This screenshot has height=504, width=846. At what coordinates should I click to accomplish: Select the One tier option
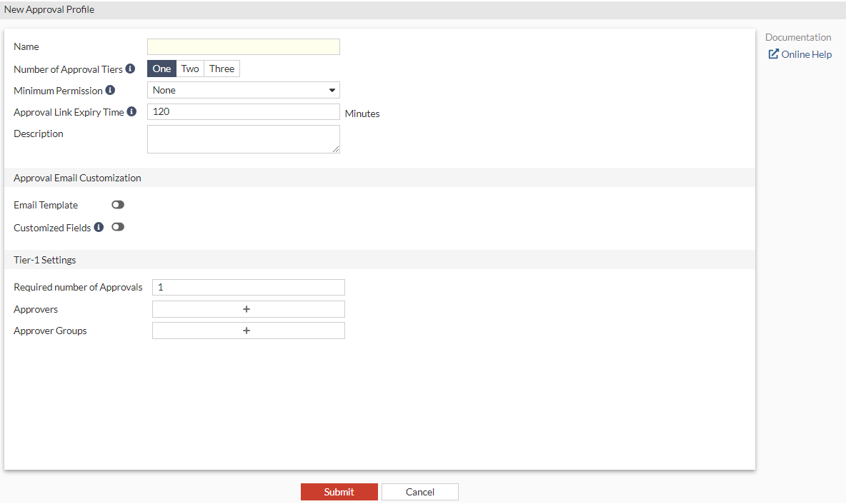point(161,69)
